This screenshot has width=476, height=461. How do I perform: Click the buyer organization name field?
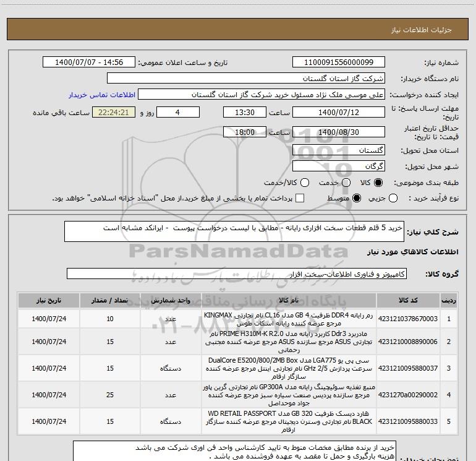point(246,79)
